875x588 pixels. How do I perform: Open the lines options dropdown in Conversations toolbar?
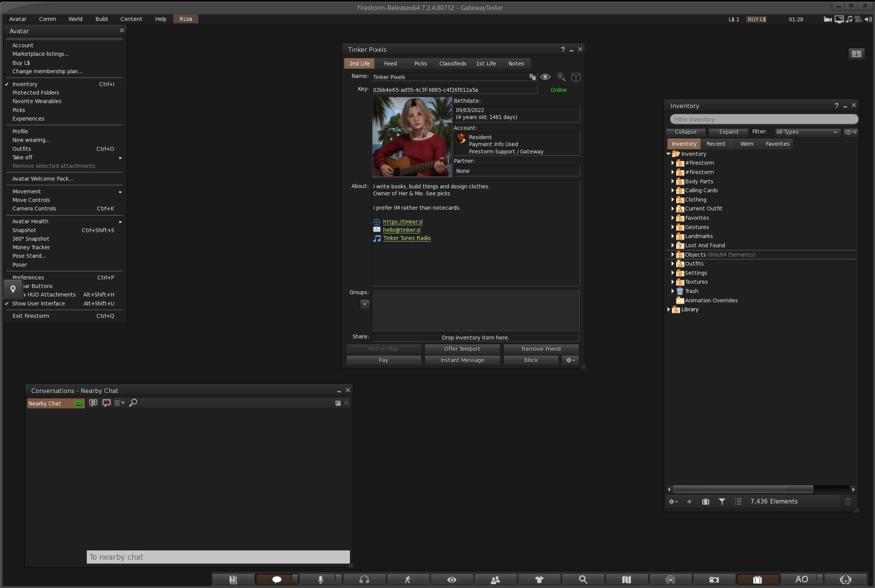119,403
